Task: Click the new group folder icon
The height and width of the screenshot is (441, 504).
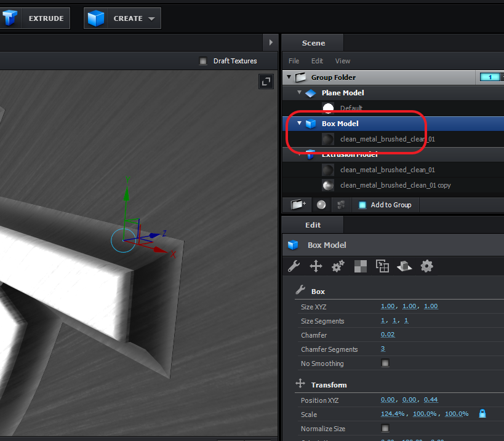Action: tap(298, 205)
